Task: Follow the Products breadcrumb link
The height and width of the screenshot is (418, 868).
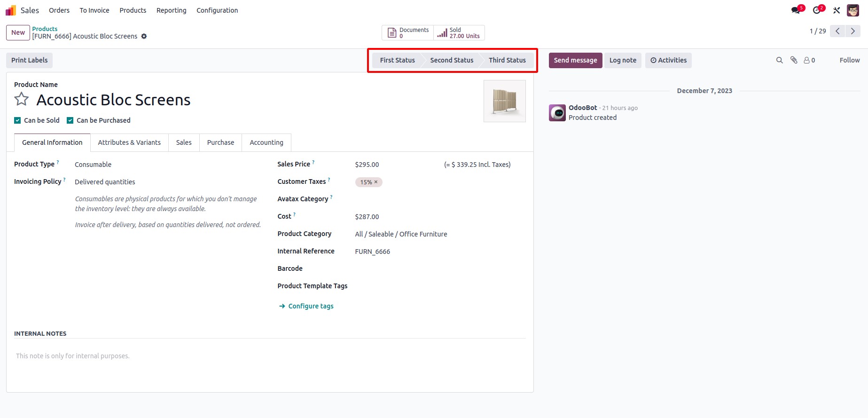Action: [45, 29]
